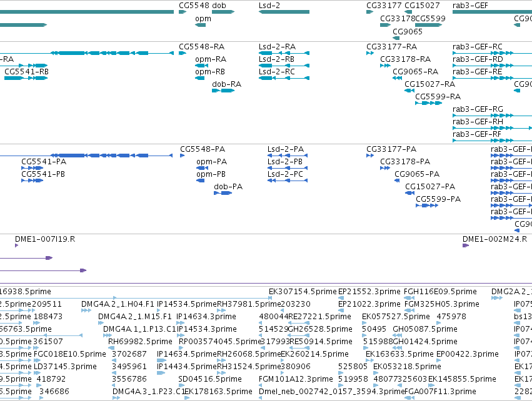
Task: Select the opm-PA protein label
Action: coord(212,162)
